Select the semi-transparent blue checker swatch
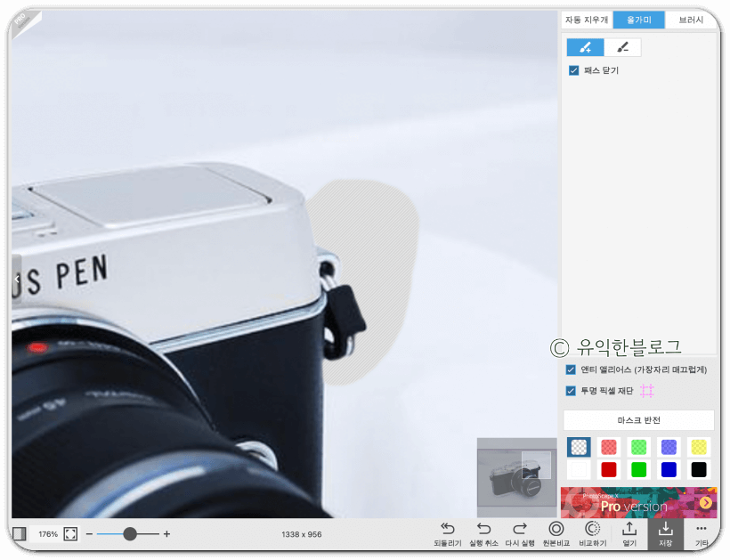Viewport: 730px width, 560px height. click(x=669, y=447)
